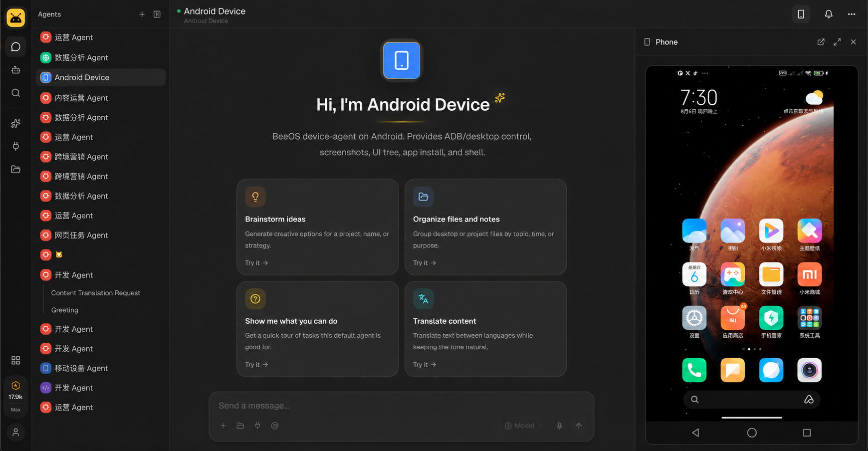Open the 小米视频 video app on phone
Screen dimensions: 868x451
[771, 234]
